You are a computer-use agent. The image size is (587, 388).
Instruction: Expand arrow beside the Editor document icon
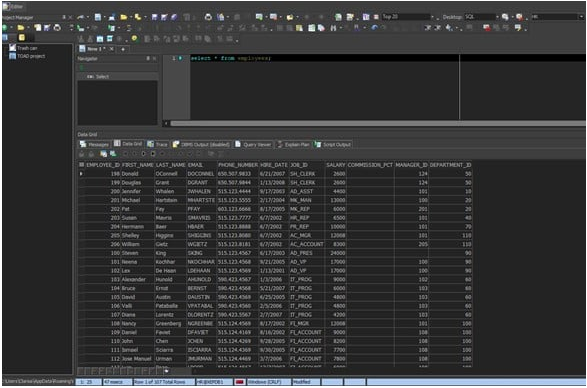pos(104,17)
